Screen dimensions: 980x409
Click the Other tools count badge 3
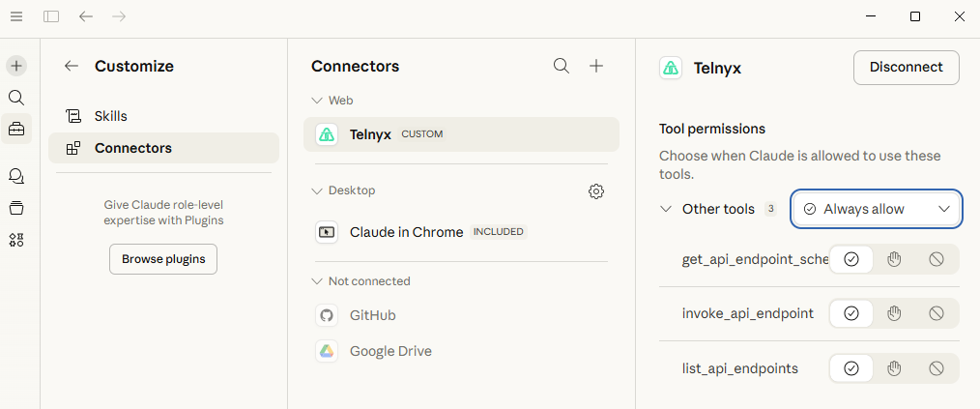(x=770, y=209)
